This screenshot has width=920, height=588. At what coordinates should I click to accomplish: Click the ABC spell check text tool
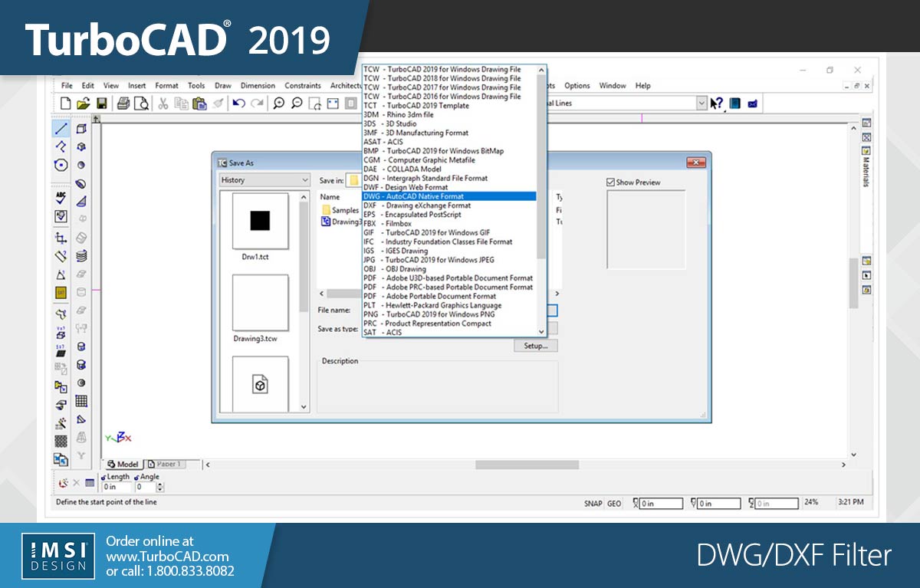61,198
